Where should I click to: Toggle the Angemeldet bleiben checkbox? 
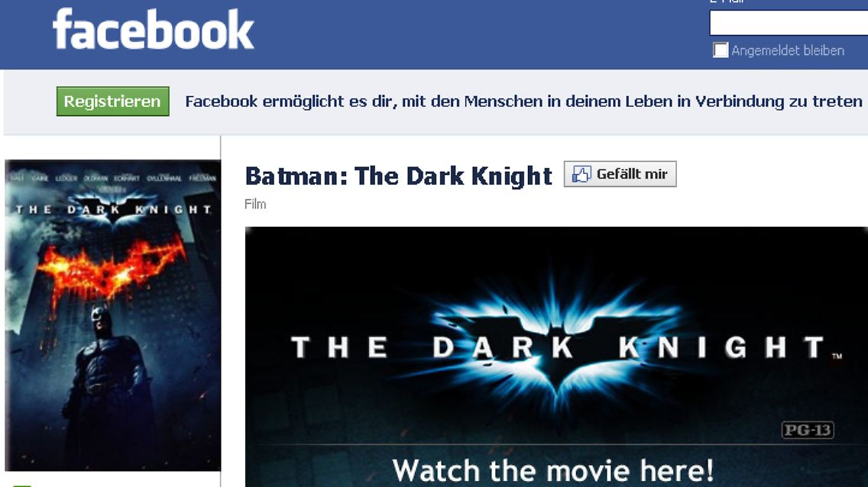click(x=721, y=50)
